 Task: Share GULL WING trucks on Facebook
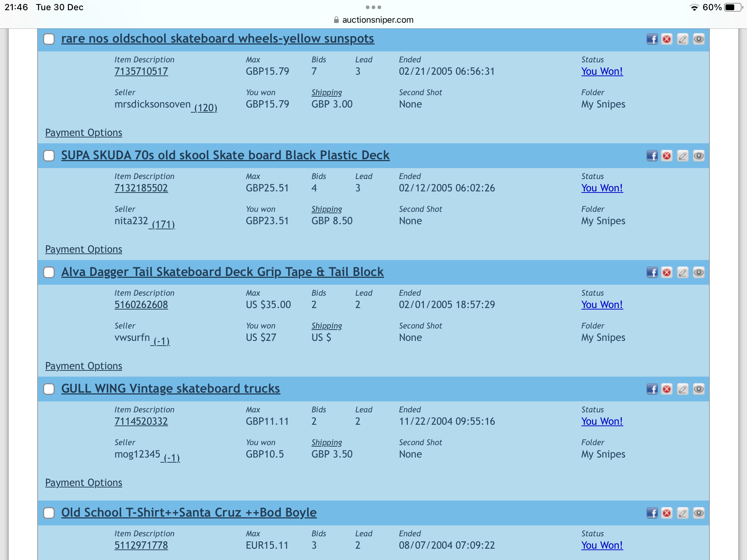point(652,389)
